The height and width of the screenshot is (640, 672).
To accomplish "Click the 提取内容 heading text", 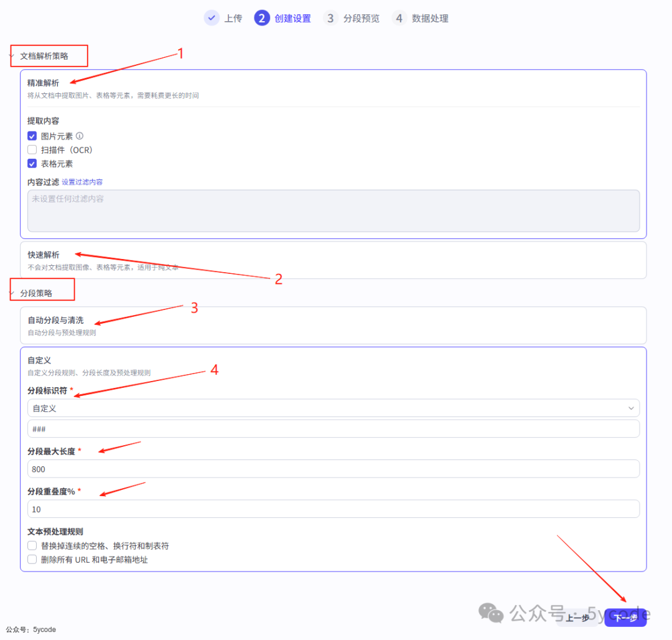I will [x=44, y=121].
